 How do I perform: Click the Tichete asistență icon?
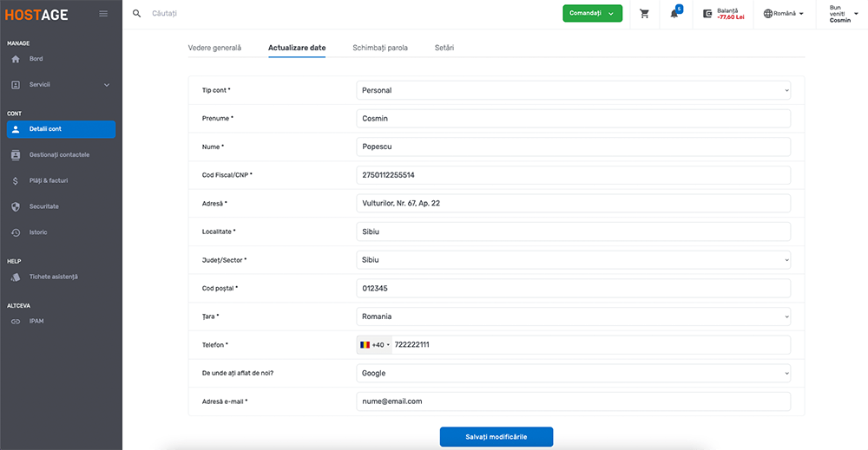pos(16,277)
